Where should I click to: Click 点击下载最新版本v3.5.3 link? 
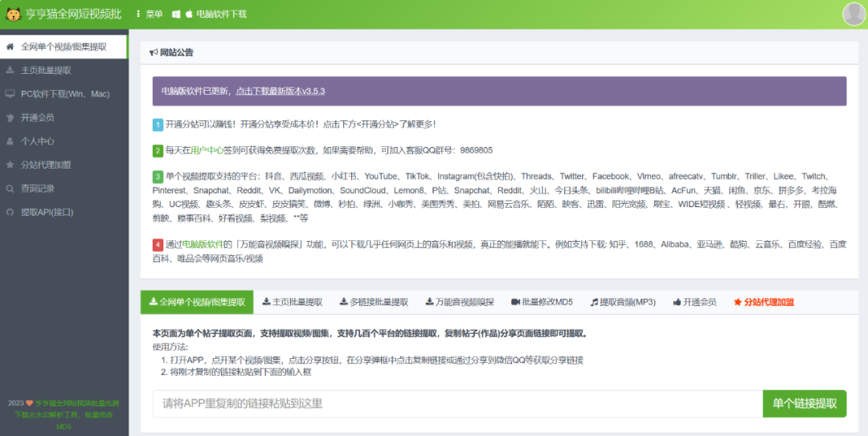pyautogui.click(x=280, y=91)
